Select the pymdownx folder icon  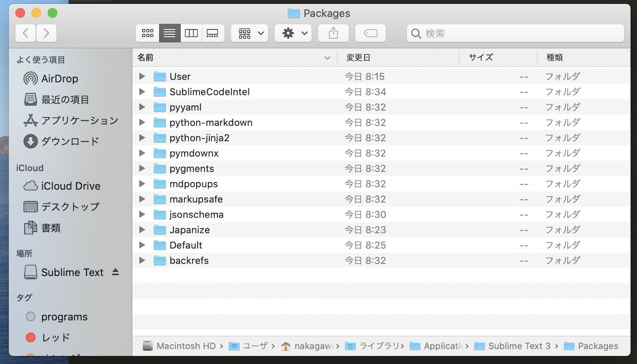[160, 153]
